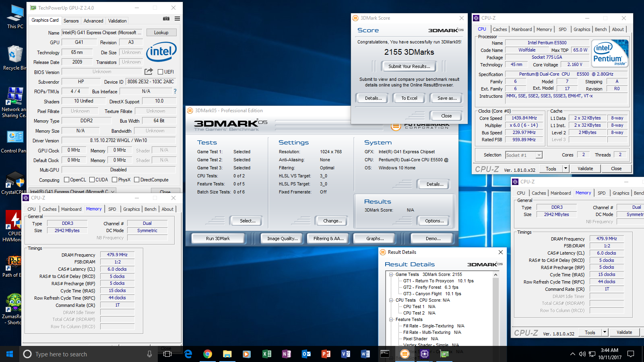Click the To Excel button

tap(409, 98)
